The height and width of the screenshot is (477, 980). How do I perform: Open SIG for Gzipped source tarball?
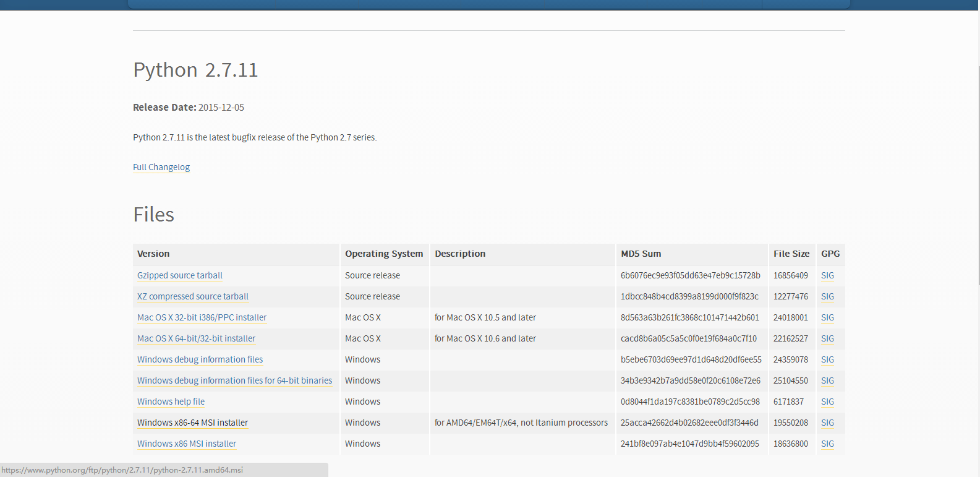[x=827, y=275]
